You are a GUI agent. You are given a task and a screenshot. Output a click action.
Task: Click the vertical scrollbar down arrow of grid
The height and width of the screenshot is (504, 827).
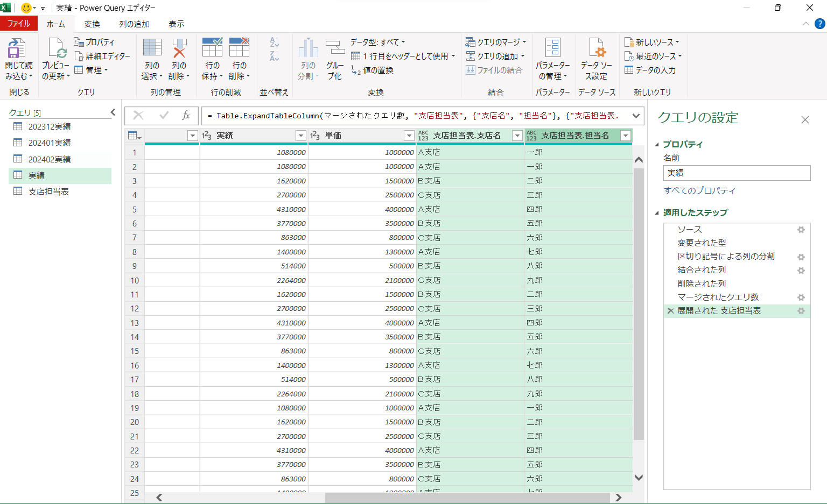[x=639, y=477]
